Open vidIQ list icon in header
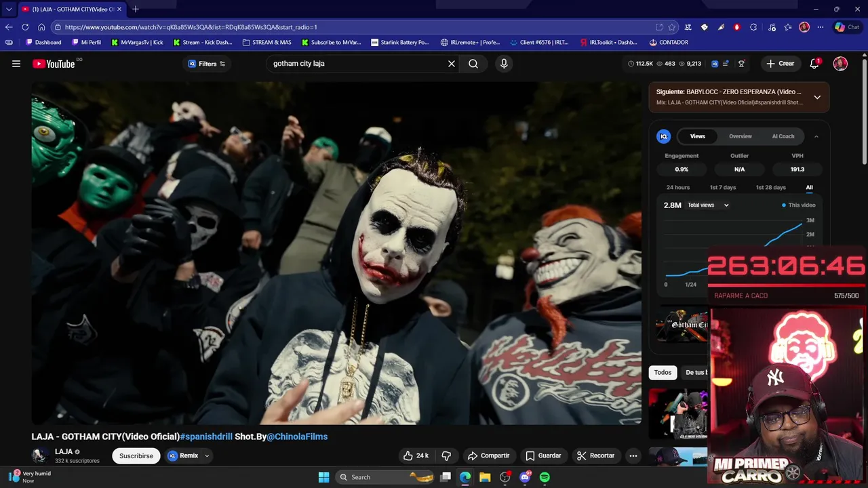 pos(726,64)
